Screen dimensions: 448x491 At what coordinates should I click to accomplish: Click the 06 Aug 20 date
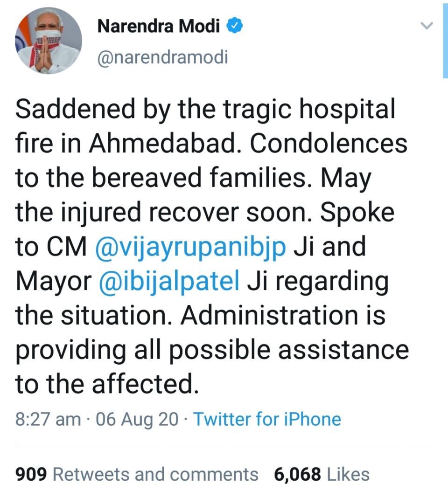[137, 419]
